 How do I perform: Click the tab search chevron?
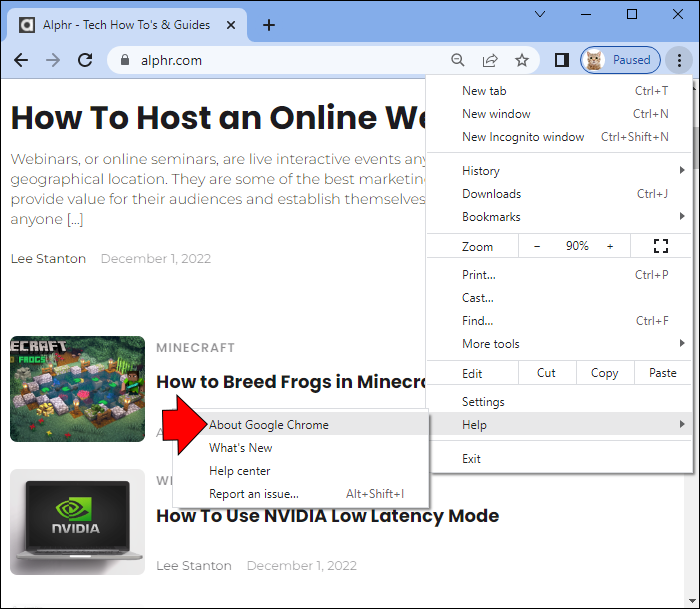point(540,14)
